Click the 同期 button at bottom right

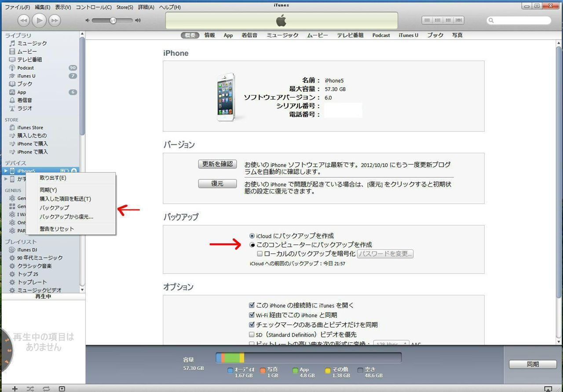(x=533, y=364)
